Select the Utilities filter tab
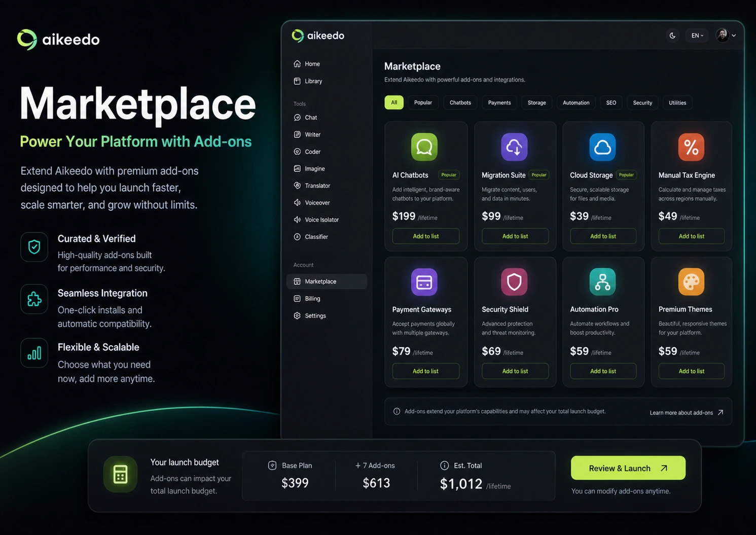The height and width of the screenshot is (535, 756). [677, 102]
